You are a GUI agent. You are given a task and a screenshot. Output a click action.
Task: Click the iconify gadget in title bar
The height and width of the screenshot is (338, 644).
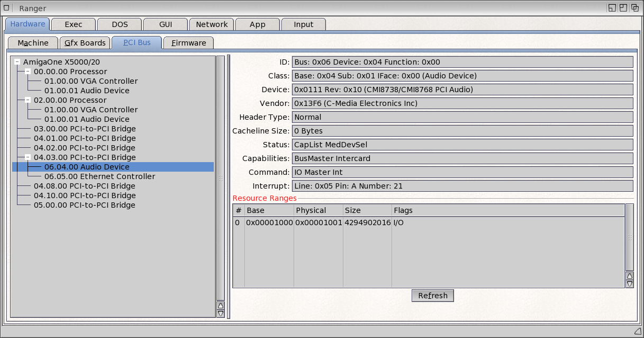[x=612, y=8]
